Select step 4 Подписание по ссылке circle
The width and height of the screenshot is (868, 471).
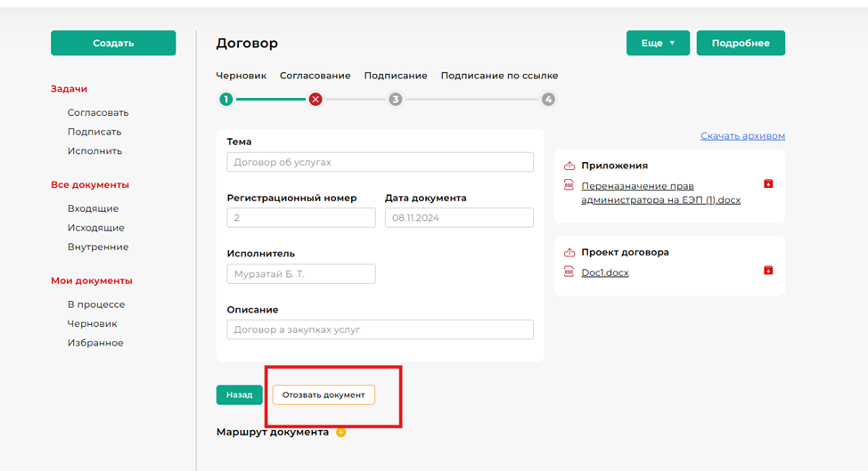[x=548, y=100]
